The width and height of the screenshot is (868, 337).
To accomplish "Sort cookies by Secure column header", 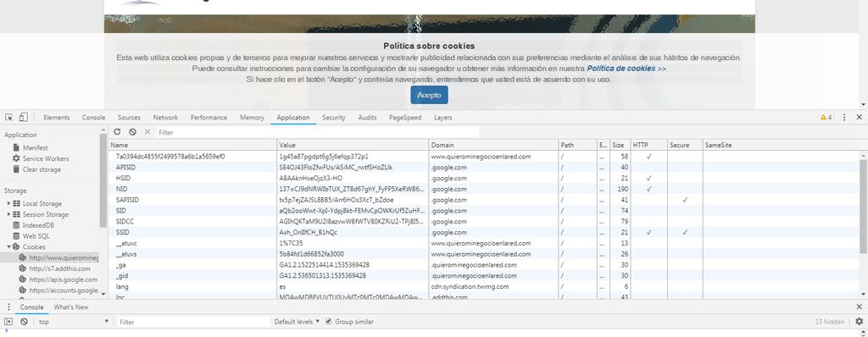I will [685, 145].
